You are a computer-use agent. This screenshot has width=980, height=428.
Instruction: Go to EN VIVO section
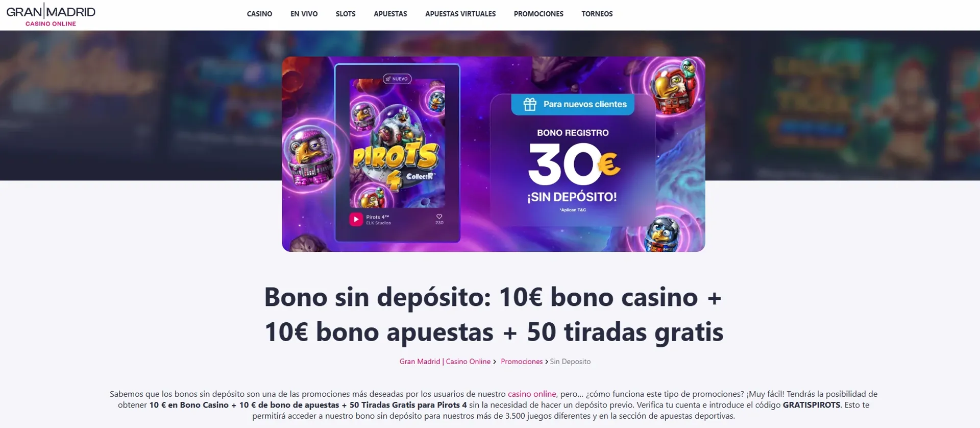click(304, 14)
